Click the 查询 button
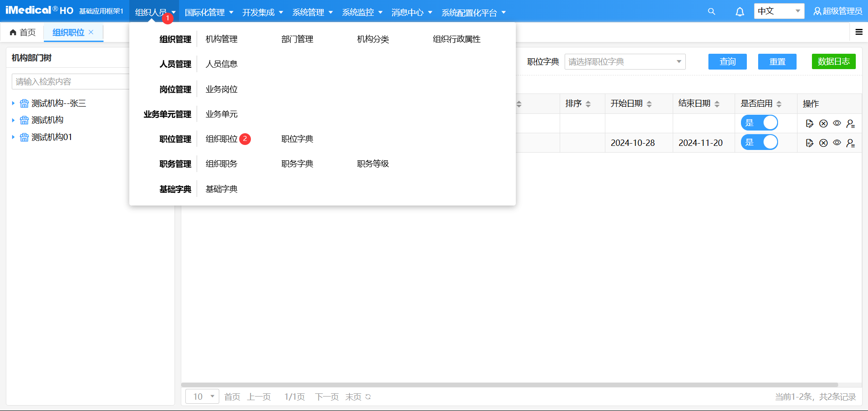This screenshot has width=868, height=411. 727,62
